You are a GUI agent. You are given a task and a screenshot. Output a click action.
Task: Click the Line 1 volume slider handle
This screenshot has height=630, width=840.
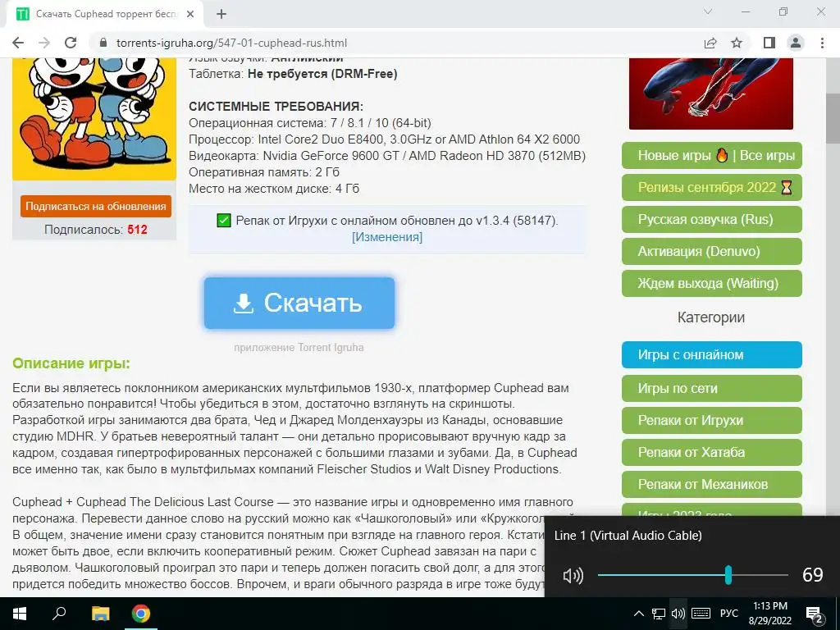point(728,575)
